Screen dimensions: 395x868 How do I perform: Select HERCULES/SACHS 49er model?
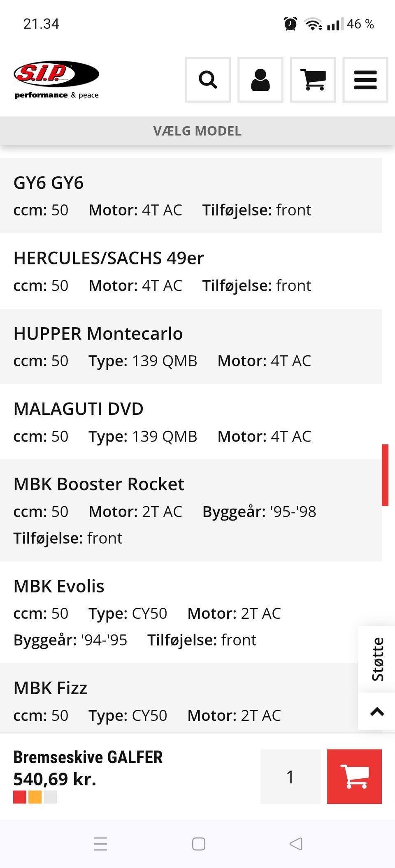click(x=191, y=271)
